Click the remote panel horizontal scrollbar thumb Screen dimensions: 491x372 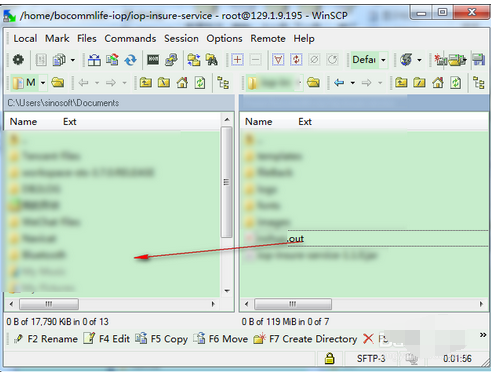pyautogui.click(x=293, y=304)
